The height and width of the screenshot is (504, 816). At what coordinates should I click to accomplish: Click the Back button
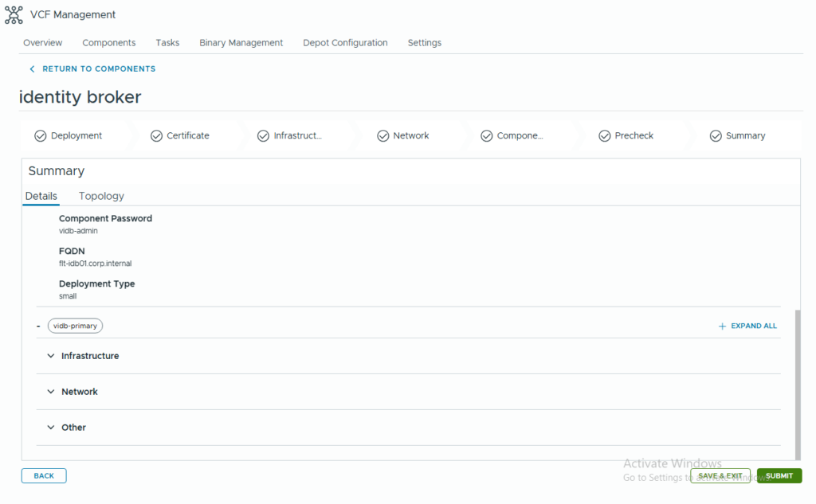point(44,476)
